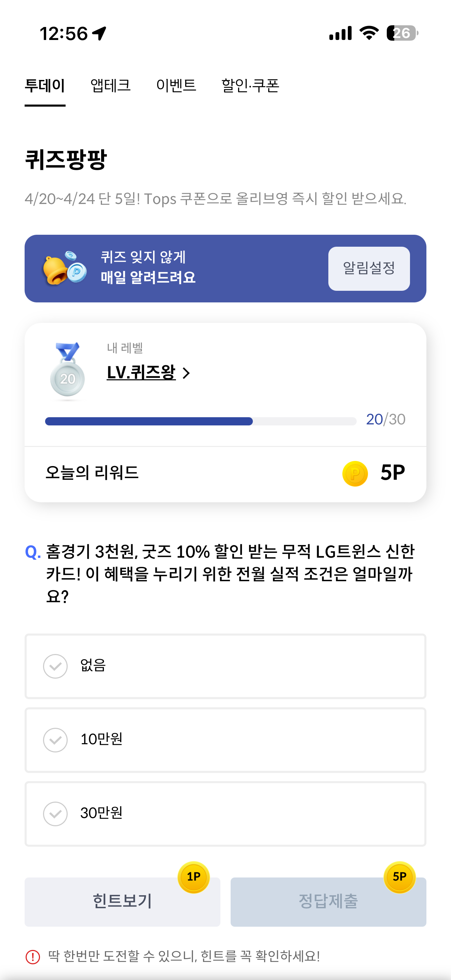Screen dimensions: 451x980
Task: Open the 이벤트 tab
Action: pos(176,85)
